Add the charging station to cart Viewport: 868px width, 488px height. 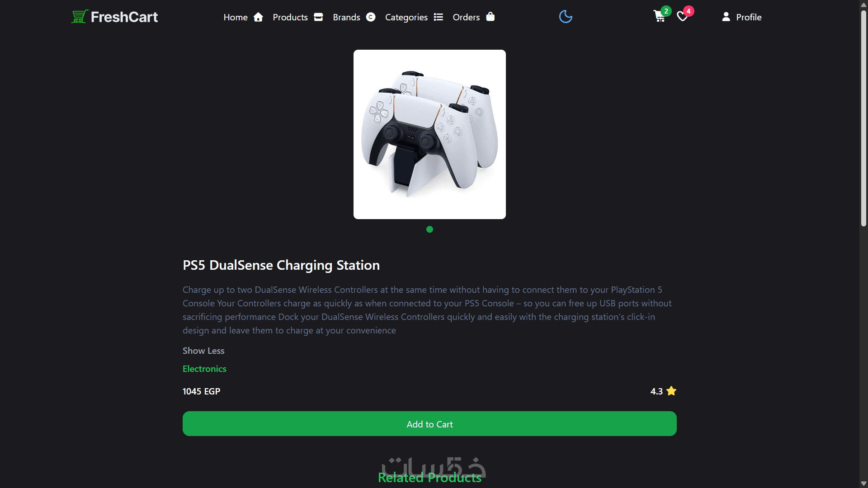click(429, 424)
